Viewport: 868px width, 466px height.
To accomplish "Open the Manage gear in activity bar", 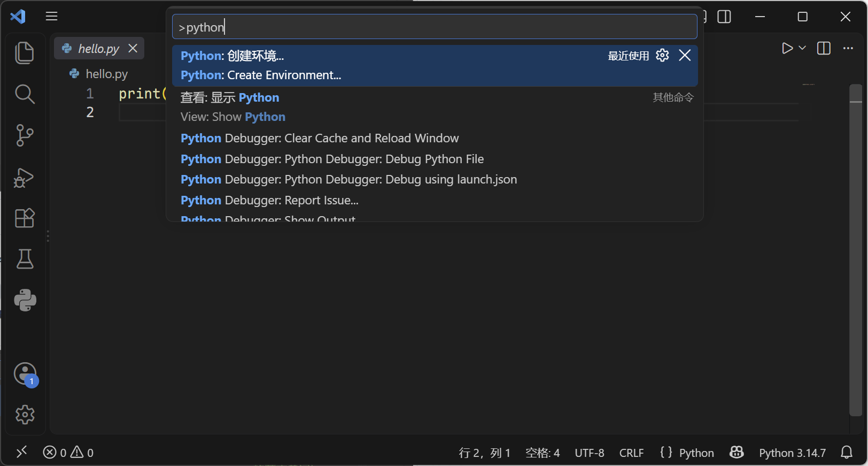I will [x=25, y=415].
